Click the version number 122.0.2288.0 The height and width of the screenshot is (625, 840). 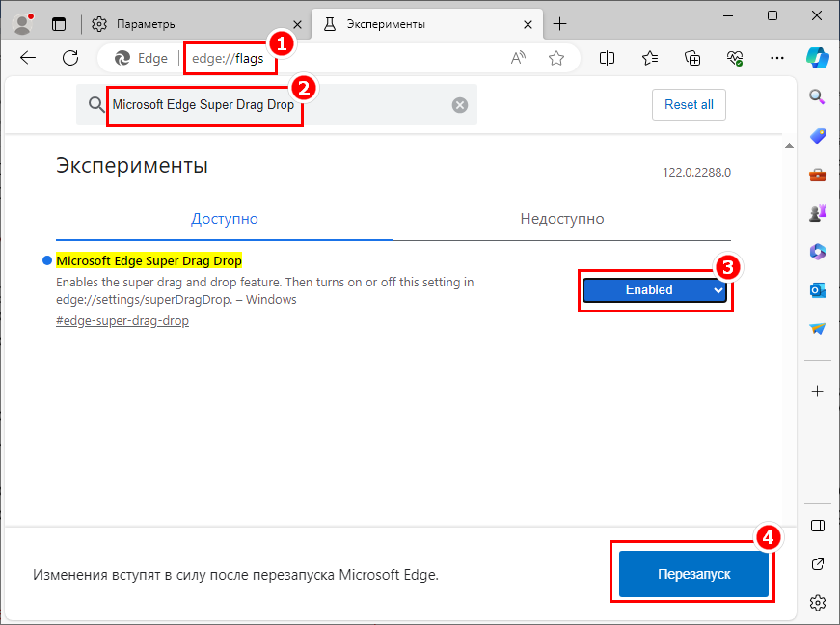pos(696,173)
